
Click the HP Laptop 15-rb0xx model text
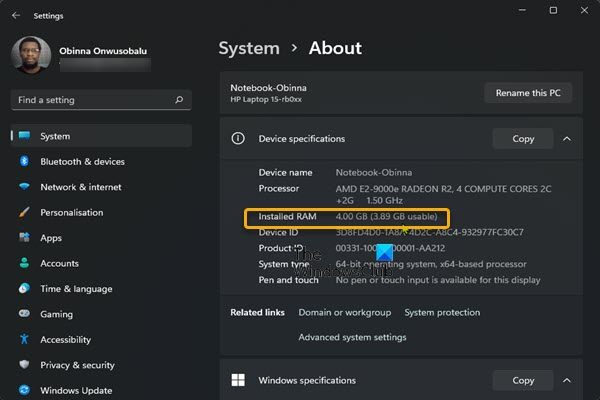(266, 99)
